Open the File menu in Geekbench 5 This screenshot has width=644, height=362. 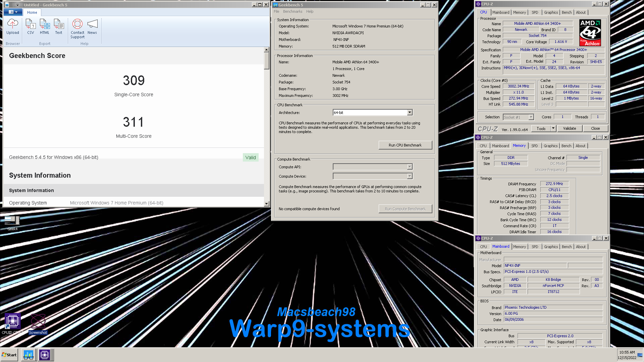click(x=276, y=11)
